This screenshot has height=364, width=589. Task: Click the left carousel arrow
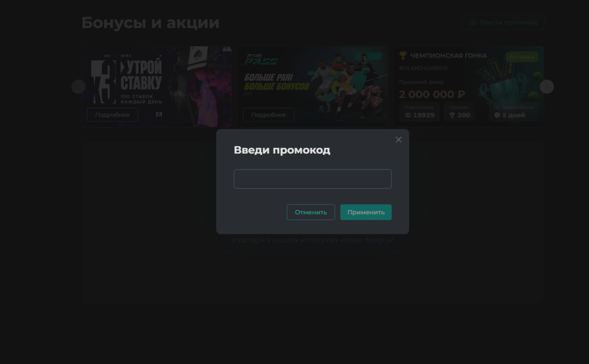(78, 86)
